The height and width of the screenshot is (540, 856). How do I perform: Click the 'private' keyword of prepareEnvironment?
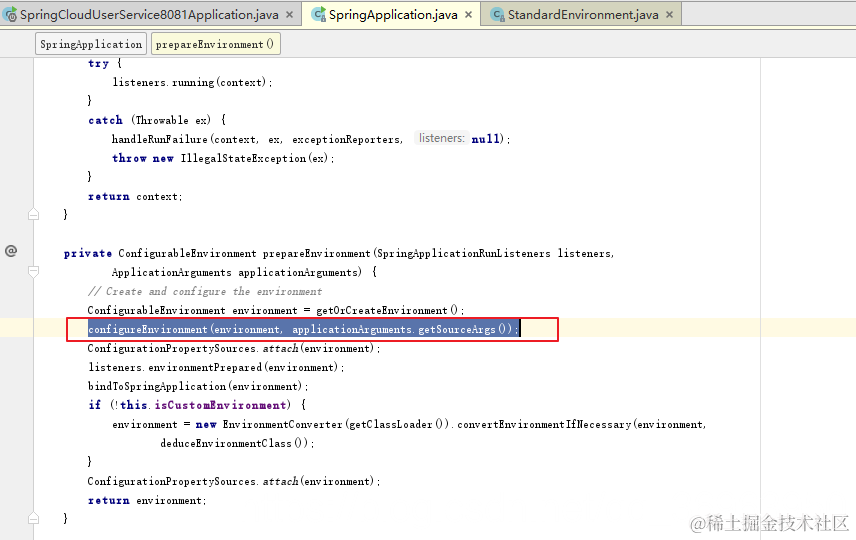click(x=87, y=253)
